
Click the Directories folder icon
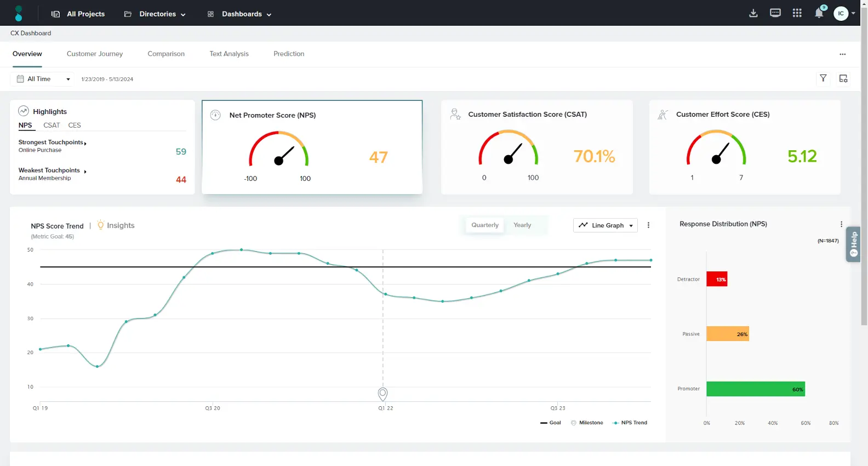click(128, 14)
